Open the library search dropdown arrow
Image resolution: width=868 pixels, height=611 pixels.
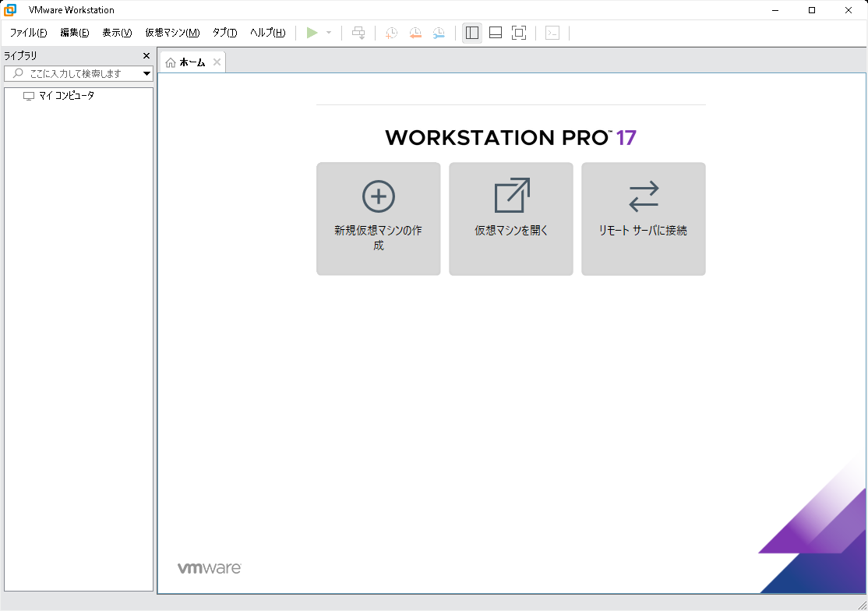click(x=146, y=73)
